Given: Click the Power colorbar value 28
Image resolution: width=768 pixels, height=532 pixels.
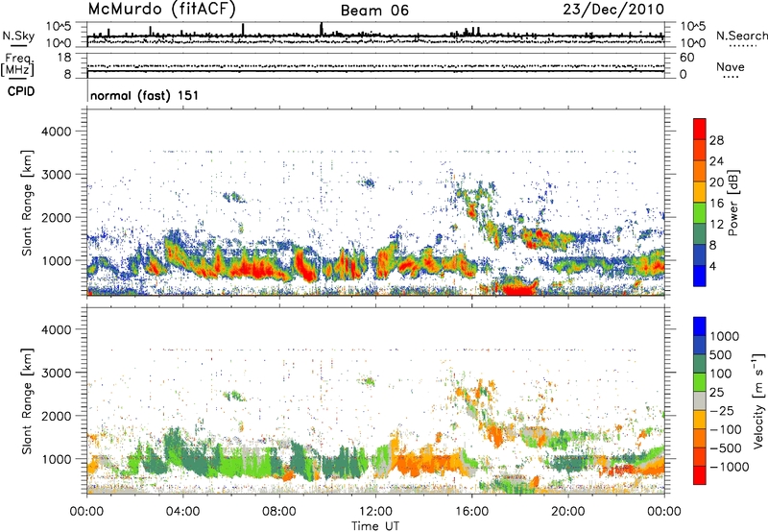Looking at the screenshot, I should (x=716, y=140).
